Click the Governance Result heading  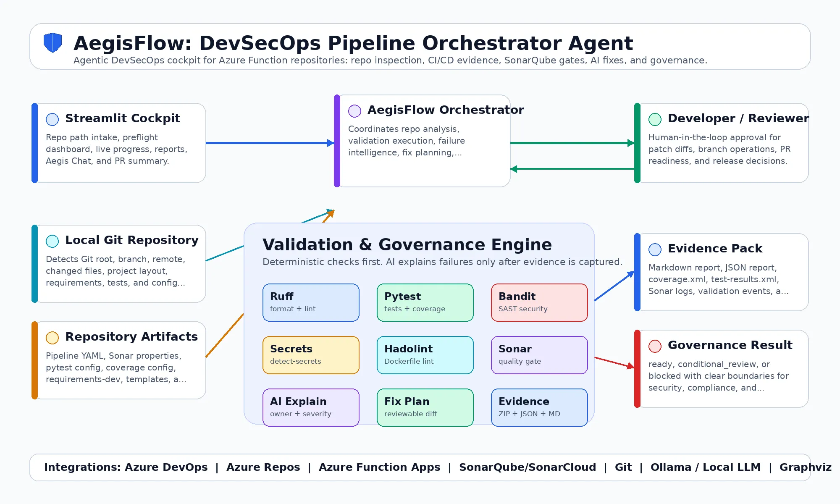730,345
